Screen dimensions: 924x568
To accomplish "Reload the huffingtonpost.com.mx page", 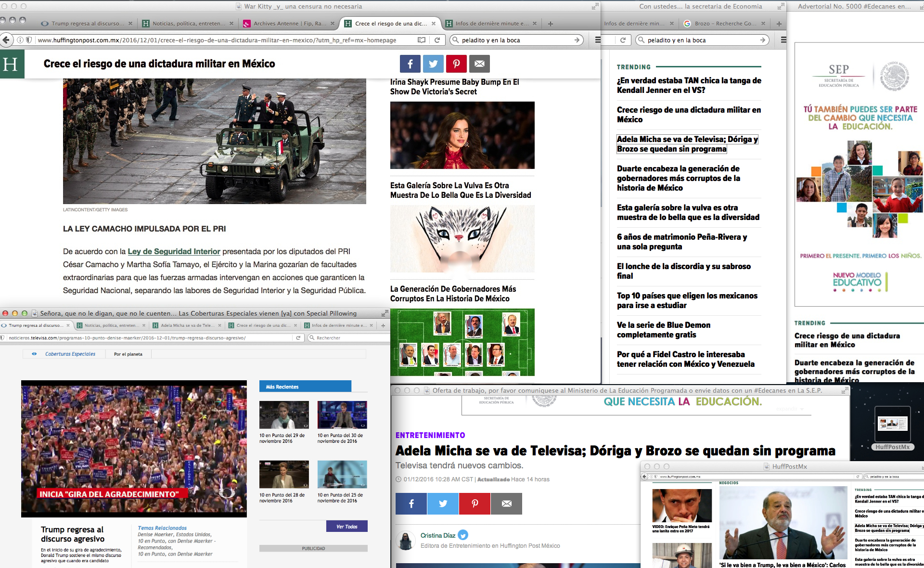I will [437, 40].
